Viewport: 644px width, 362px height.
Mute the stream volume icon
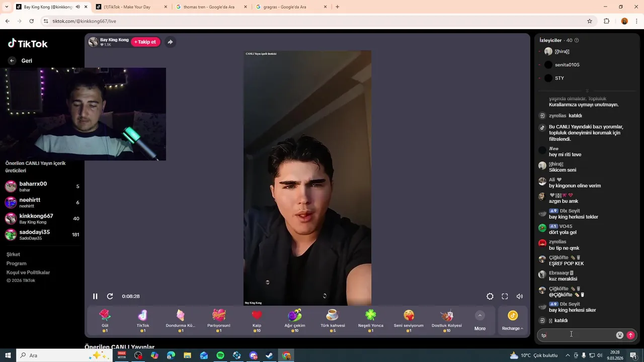pos(520,296)
